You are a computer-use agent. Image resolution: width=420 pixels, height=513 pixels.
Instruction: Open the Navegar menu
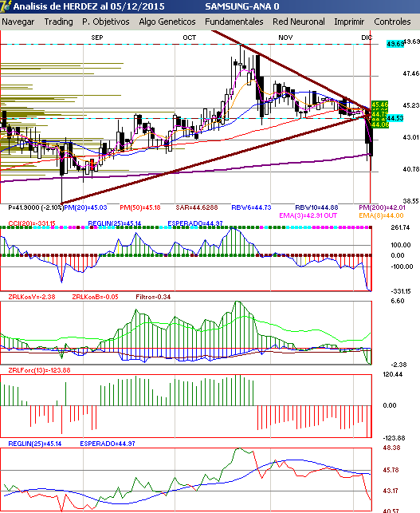click(18, 22)
